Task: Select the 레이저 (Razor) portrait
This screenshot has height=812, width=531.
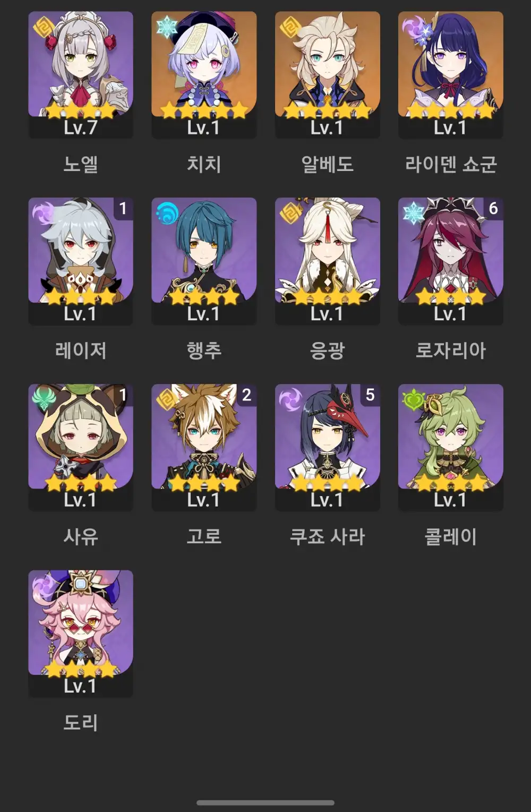Action: pyautogui.click(x=81, y=261)
